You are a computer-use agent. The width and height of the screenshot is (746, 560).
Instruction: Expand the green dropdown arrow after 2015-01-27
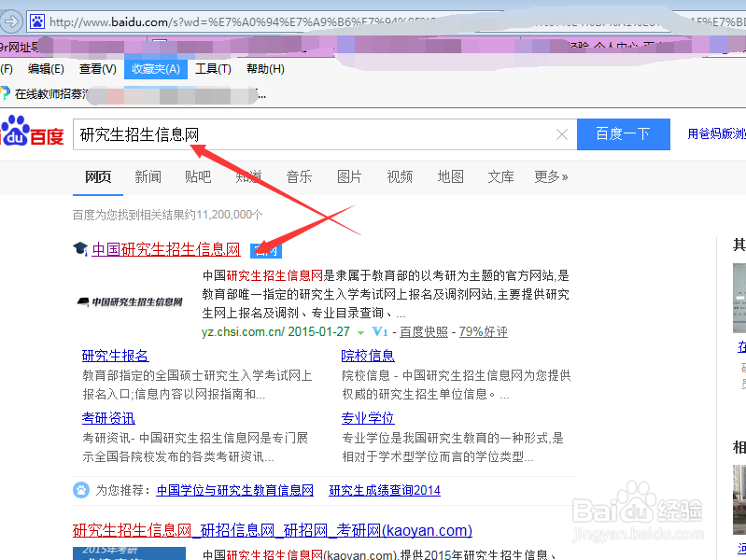pos(360,332)
